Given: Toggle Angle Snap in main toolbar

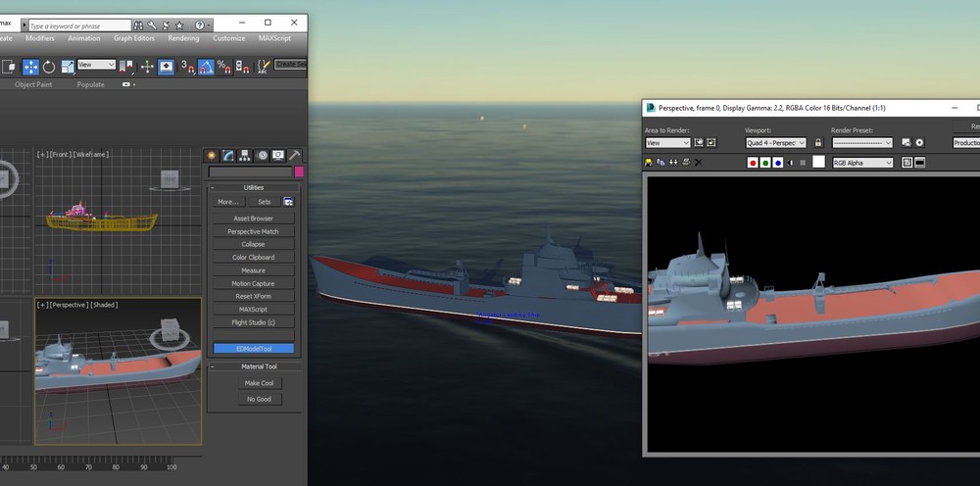Looking at the screenshot, I should 206,67.
